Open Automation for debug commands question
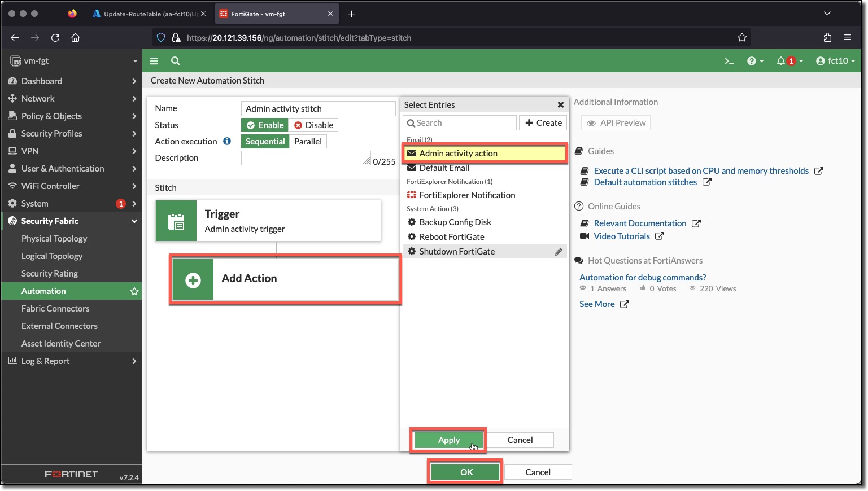 click(x=643, y=278)
